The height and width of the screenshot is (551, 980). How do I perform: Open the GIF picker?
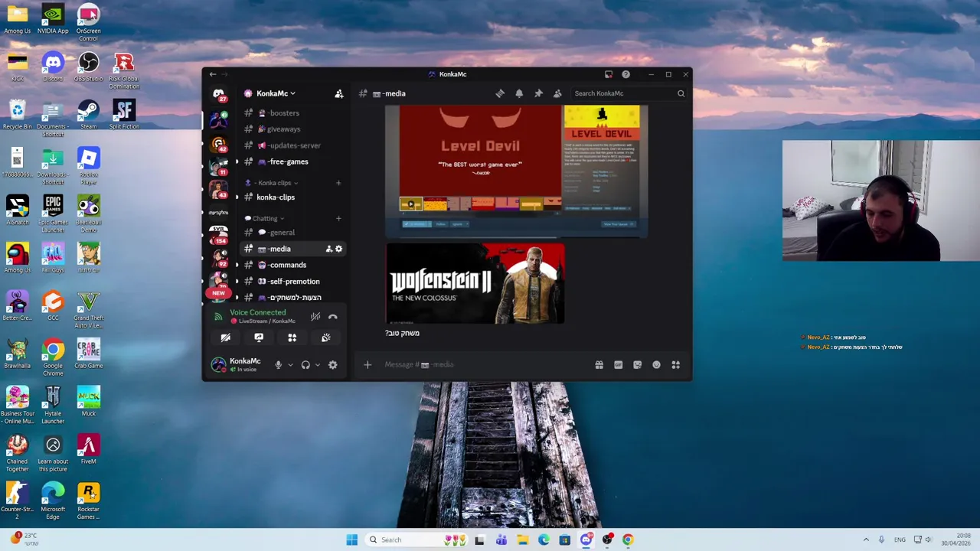coord(619,365)
